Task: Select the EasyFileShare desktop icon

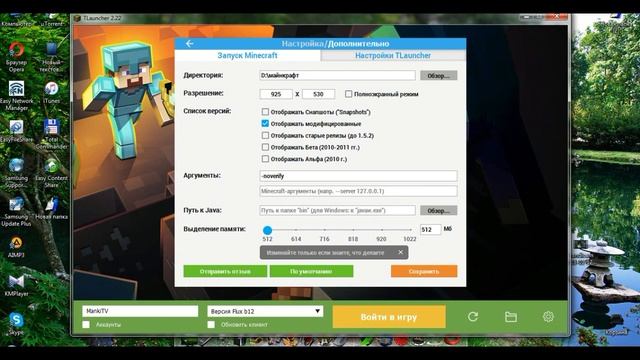Action: pyautogui.click(x=16, y=131)
